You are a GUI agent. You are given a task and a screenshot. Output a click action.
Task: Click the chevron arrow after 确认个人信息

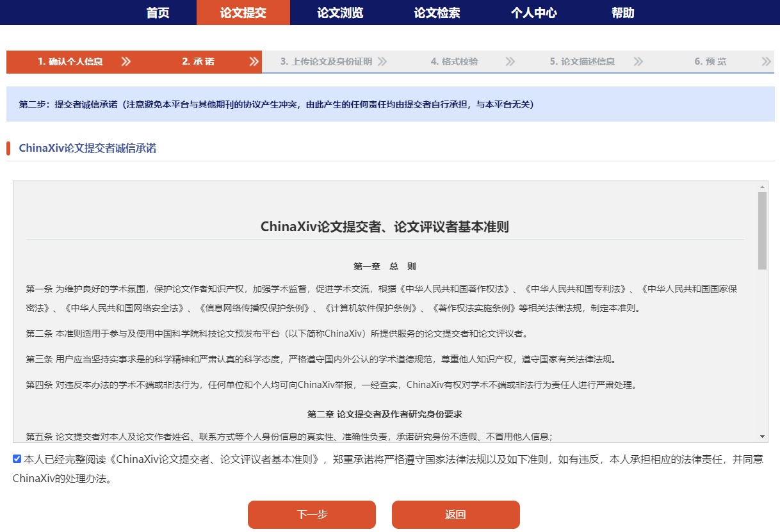click(126, 62)
